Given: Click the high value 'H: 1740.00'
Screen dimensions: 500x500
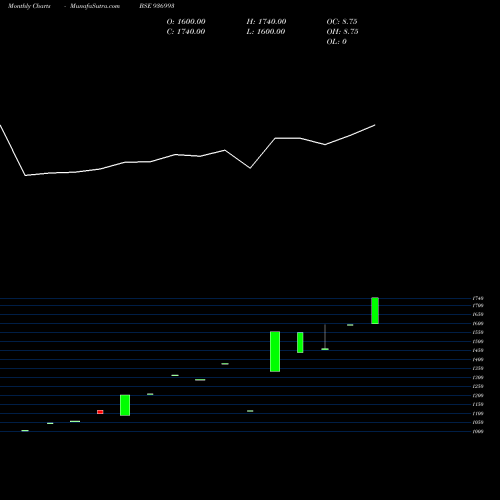Looking at the screenshot, I should 266,22.
